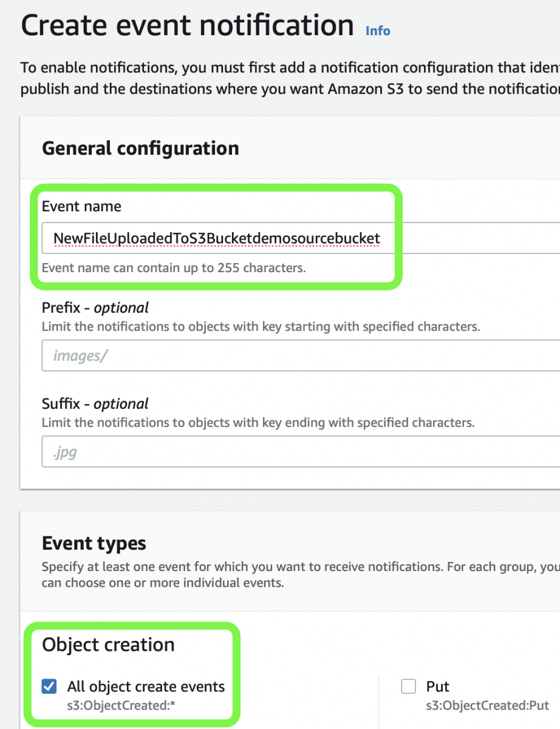560x729 pixels.
Task: Enable the Put event checkbox
Action: (x=409, y=686)
